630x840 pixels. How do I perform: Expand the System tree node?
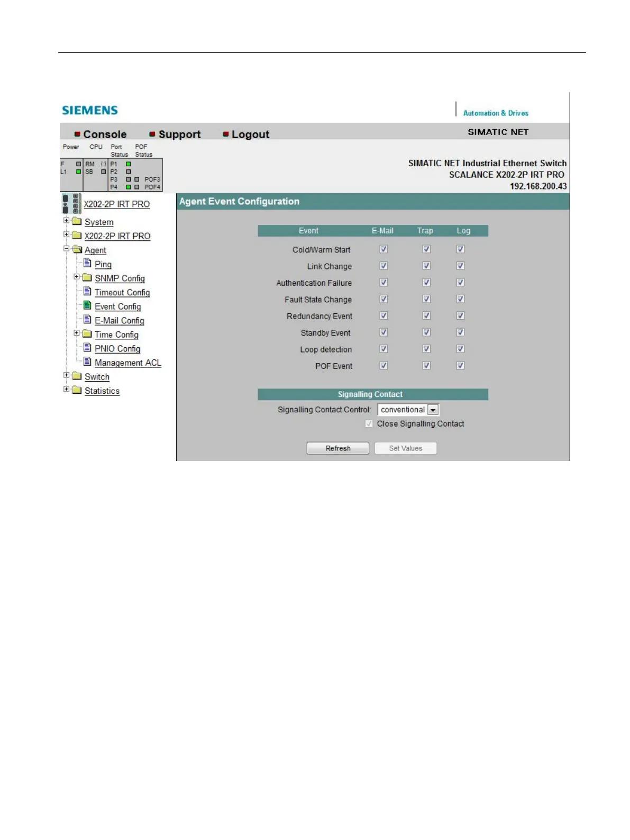67,220
